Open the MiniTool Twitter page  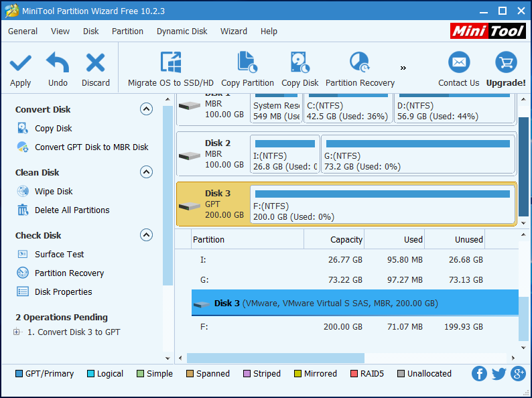(x=498, y=374)
